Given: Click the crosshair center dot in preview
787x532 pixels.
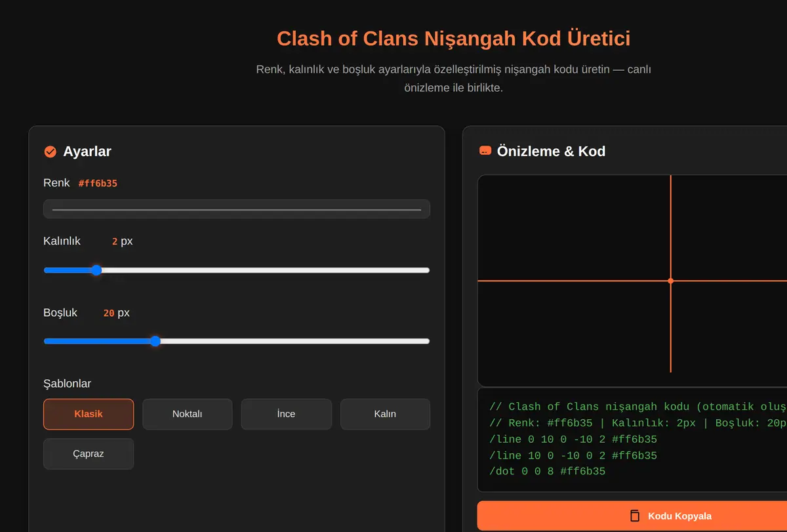Looking at the screenshot, I should (670, 281).
